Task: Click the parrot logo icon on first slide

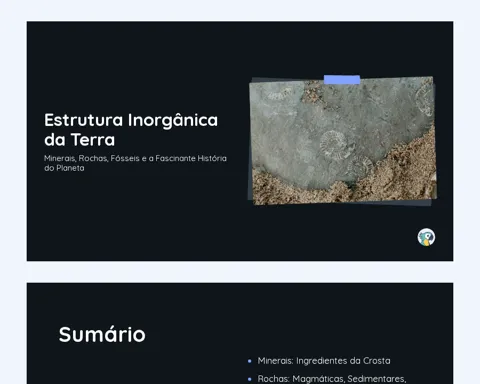Action: click(426, 237)
